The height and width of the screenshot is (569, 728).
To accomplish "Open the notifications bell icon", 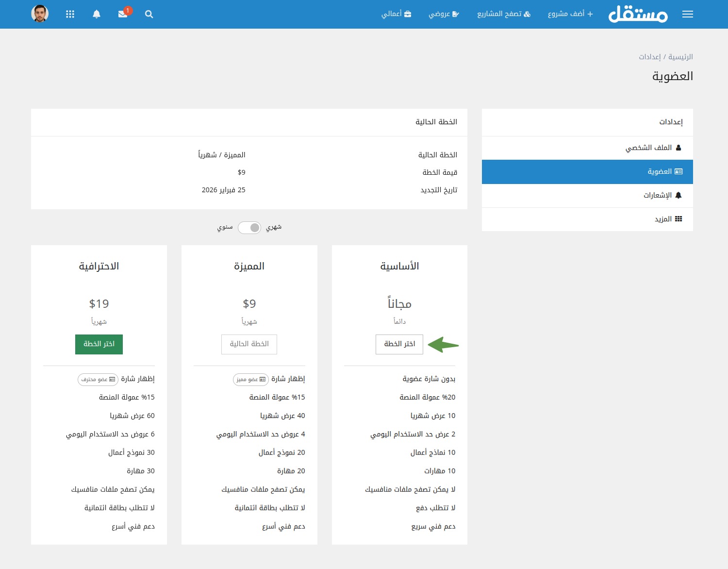I will coord(97,14).
